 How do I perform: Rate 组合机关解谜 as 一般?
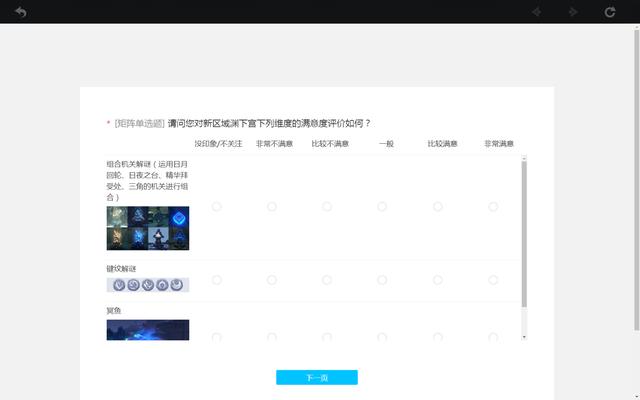pos(382,207)
